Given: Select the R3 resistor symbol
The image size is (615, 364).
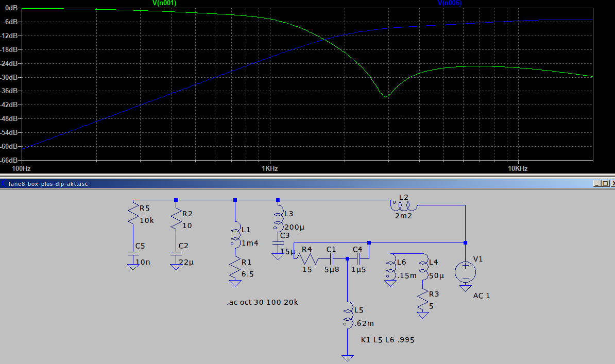Looking at the screenshot, I should tap(423, 299).
